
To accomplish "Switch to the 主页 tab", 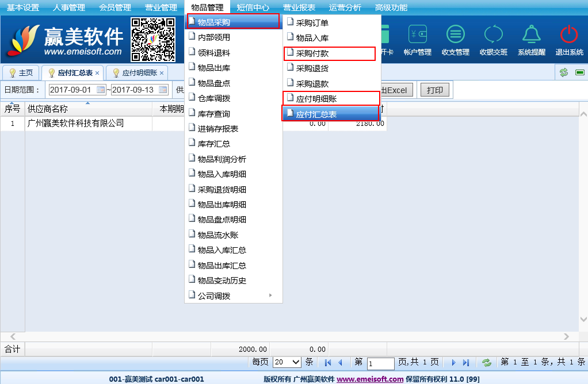I will [x=21, y=73].
